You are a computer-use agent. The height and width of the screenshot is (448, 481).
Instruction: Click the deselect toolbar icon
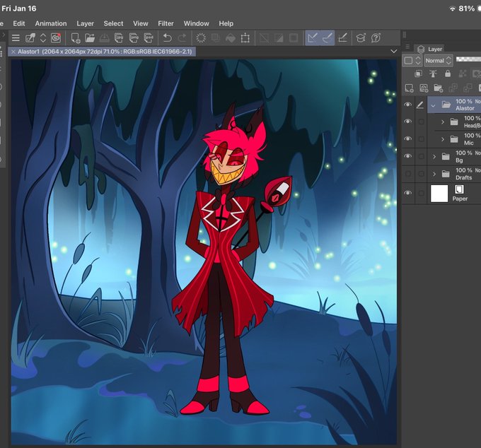(264, 38)
